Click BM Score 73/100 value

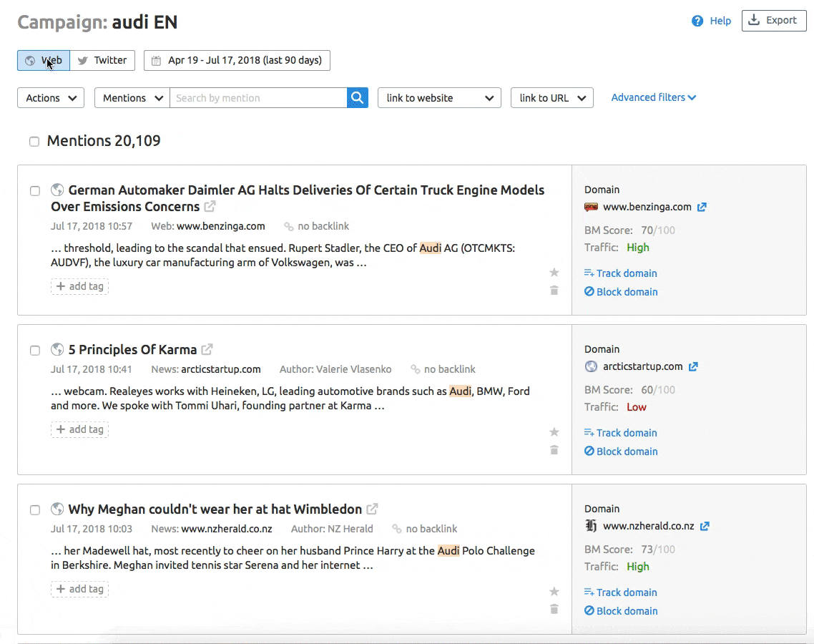click(x=658, y=550)
